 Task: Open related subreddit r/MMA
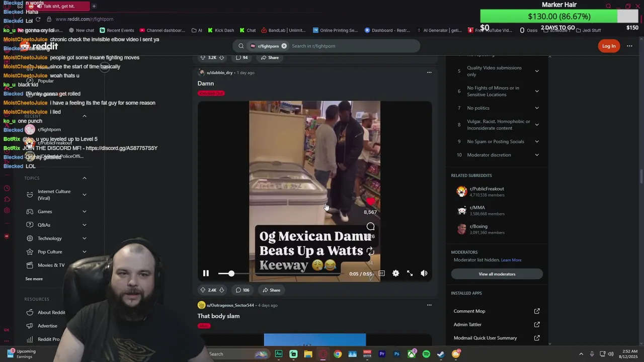[x=477, y=208]
